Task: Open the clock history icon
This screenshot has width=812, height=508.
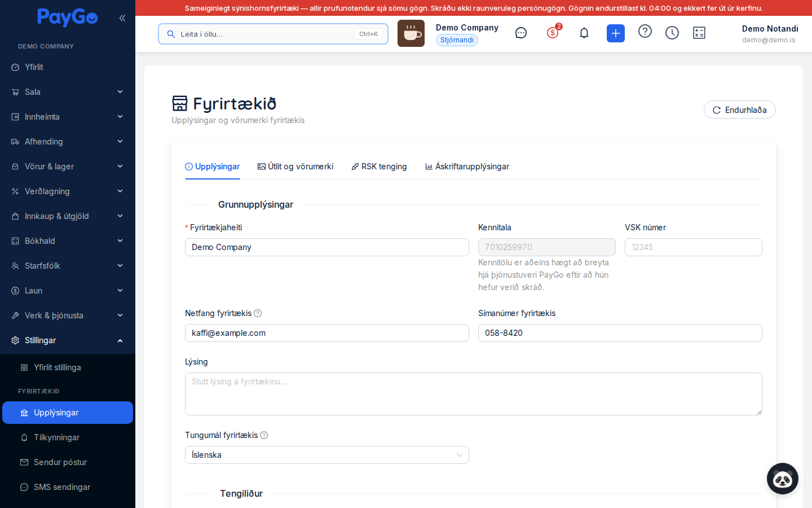Action: 672,33
